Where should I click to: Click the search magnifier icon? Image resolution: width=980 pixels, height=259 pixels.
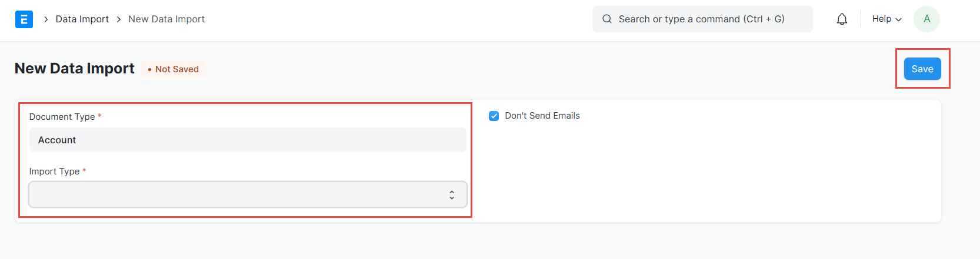607,19
